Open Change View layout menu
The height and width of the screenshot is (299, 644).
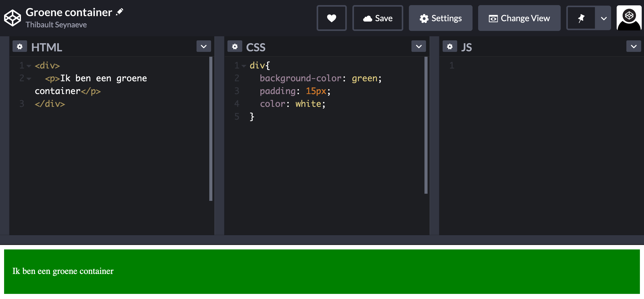click(519, 18)
